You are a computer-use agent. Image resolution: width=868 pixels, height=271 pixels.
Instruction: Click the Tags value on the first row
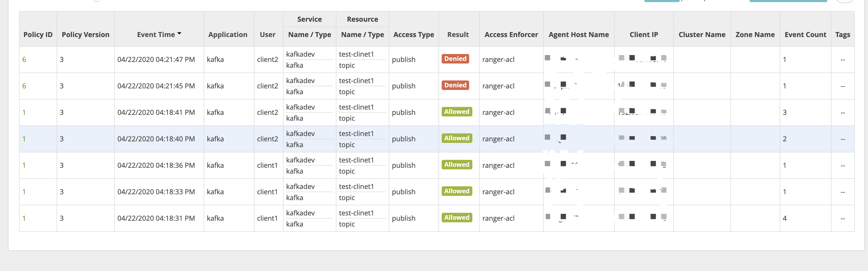tap(842, 59)
